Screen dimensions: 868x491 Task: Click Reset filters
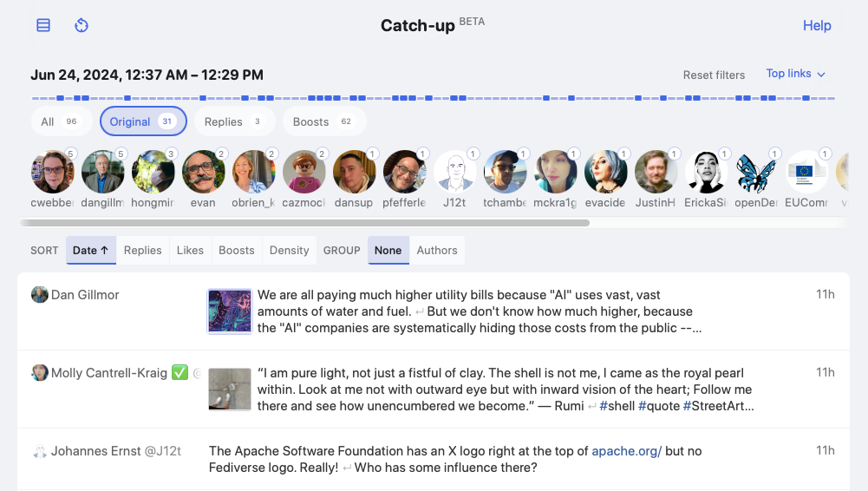tap(714, 75)
